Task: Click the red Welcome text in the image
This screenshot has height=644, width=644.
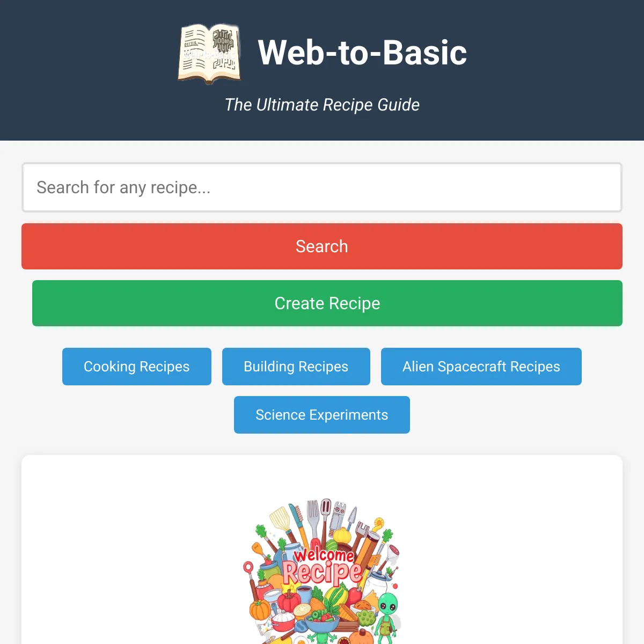Action: pos(324,555)
